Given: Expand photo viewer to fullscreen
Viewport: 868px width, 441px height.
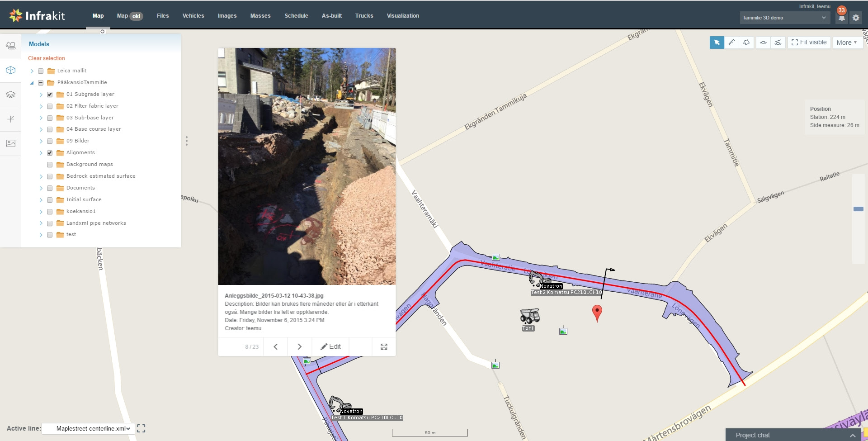Looking at the screenshot, I should (384, 347).
